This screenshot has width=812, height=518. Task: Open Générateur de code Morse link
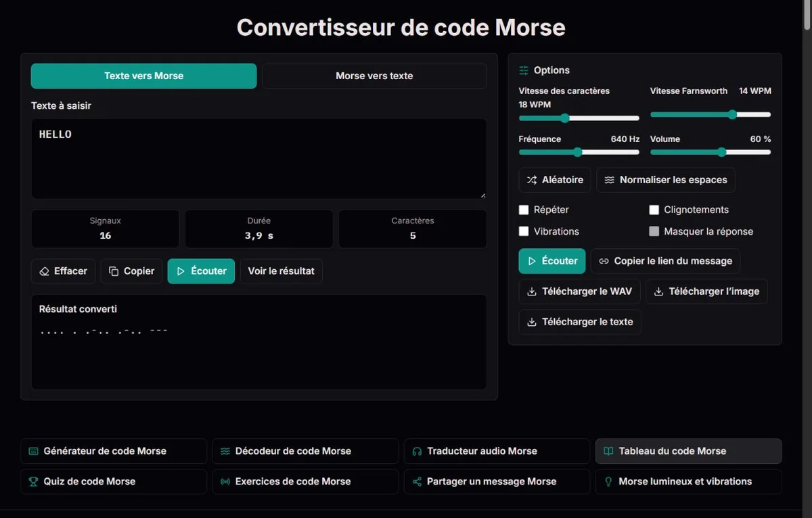click(x=114, y=451)
